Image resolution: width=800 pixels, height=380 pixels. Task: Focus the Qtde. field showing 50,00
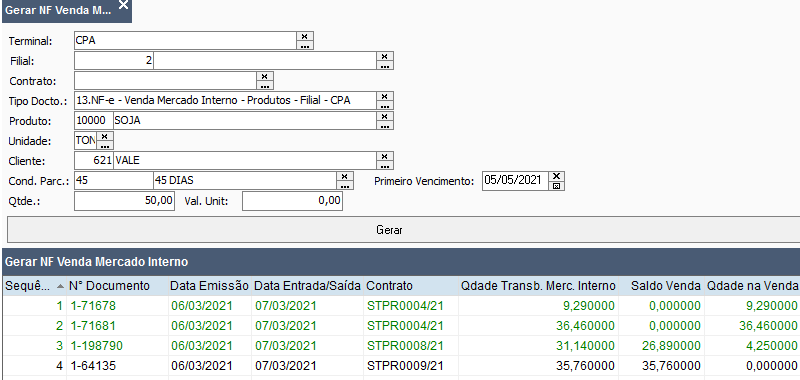(124, 201)
